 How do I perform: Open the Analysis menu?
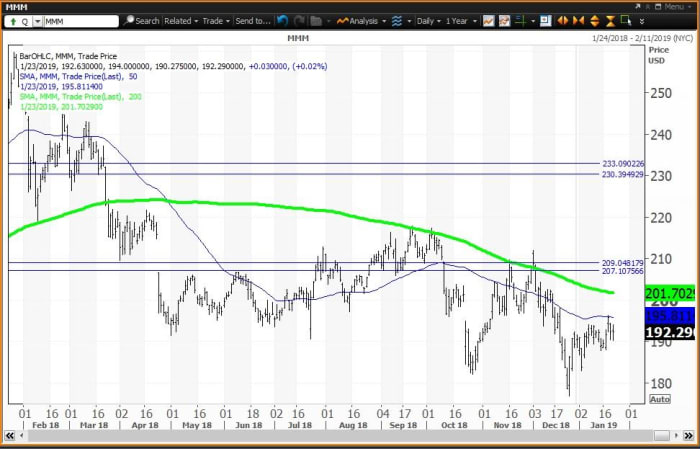tap(363, 20)
